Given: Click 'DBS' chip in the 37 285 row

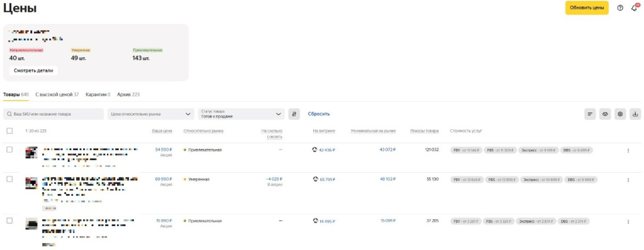Looking at the screenshot, I should click(x=574, y=221).
